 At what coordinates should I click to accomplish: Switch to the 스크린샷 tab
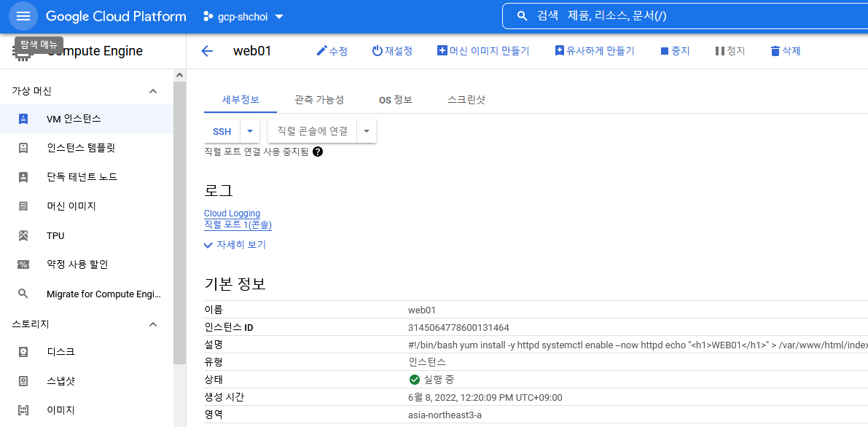[x=466, y=101]
